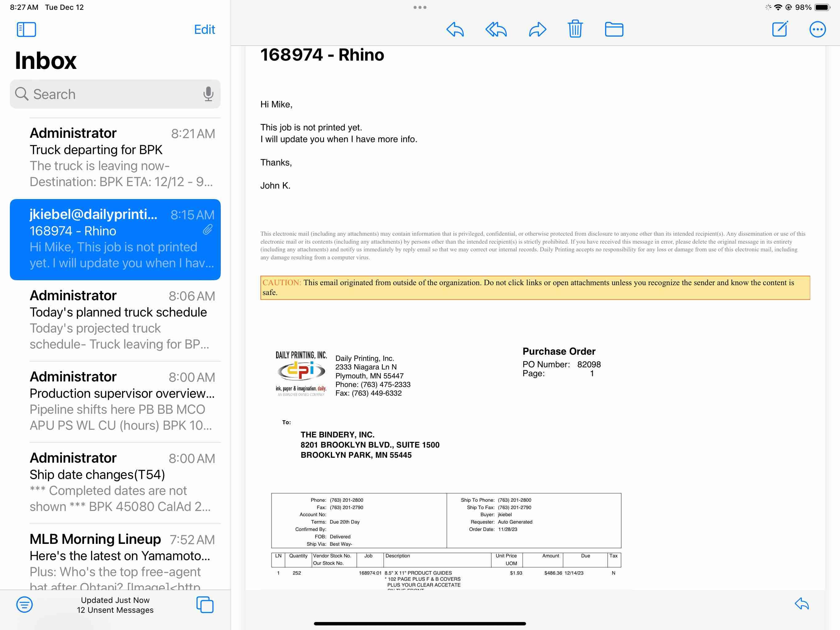Screen dimensions: 840x630
Task: Open the Truck departing for BPK email
Action: coord(121,158)
